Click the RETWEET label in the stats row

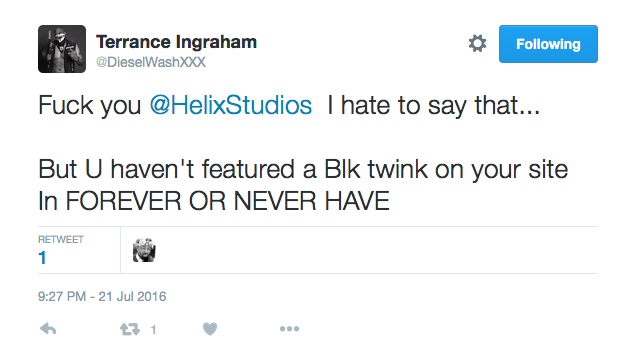tap(61, 240)
